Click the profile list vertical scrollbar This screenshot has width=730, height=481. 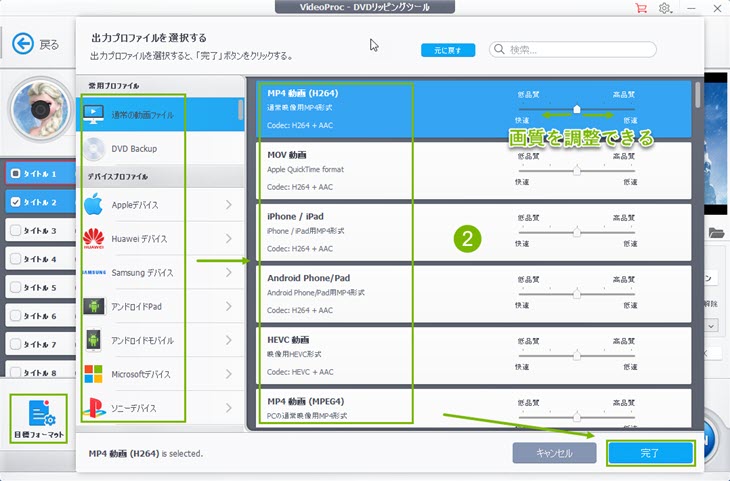pyautogui.click(x=697, y=95)
